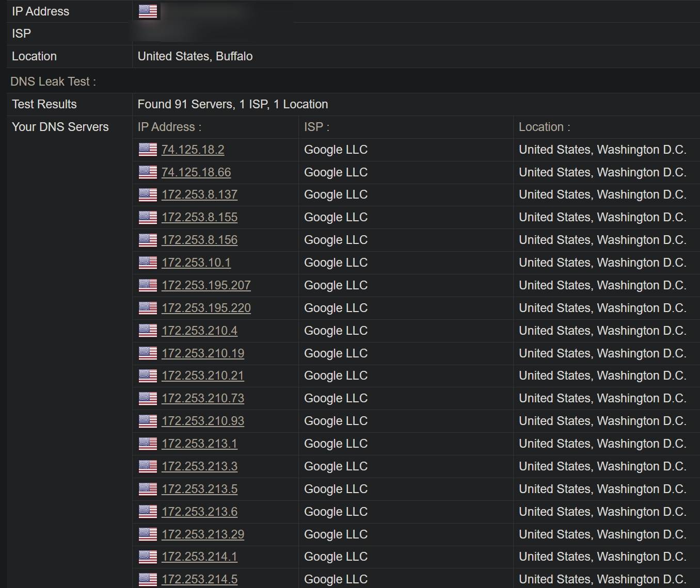This screenshot has width=700, height=588.
Task: Open IP link 172.253.210.4
Action: point(199,331)
